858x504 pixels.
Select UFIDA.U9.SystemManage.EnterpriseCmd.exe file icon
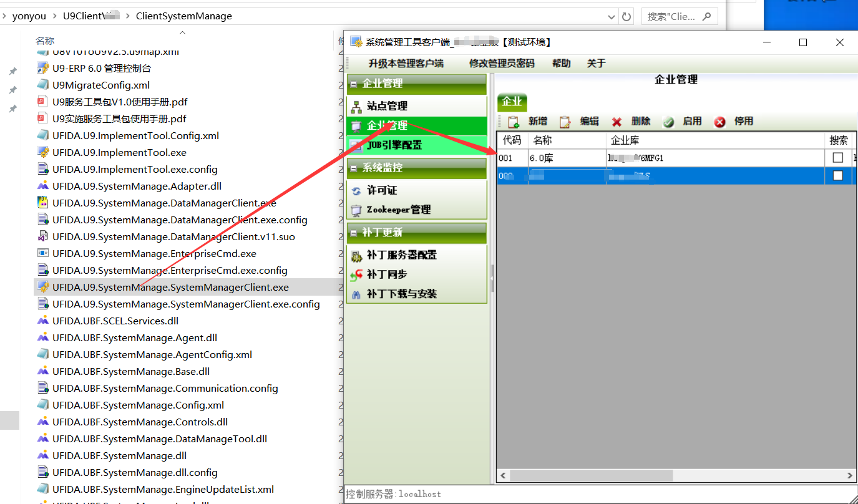click(x=43, y=253)
